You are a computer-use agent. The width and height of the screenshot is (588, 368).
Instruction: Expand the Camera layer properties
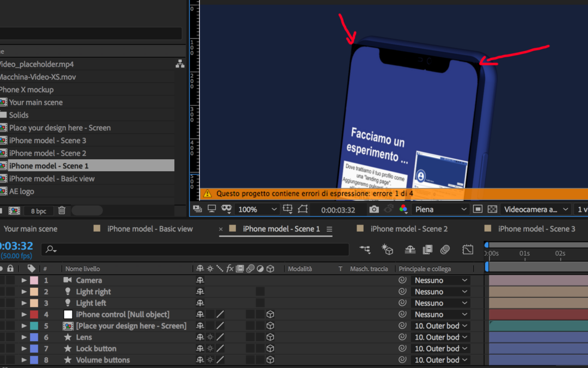pyautogui.click(x=24, y=280)
